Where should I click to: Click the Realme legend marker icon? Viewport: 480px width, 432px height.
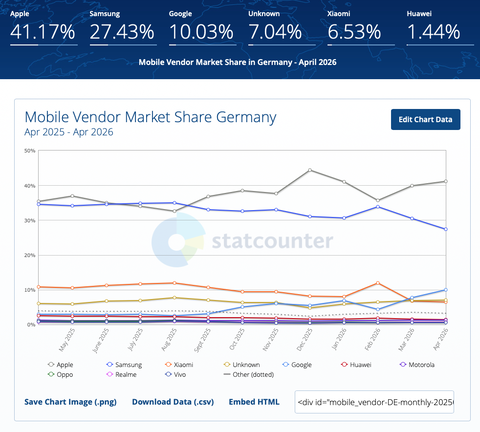[x=110, y=374]
